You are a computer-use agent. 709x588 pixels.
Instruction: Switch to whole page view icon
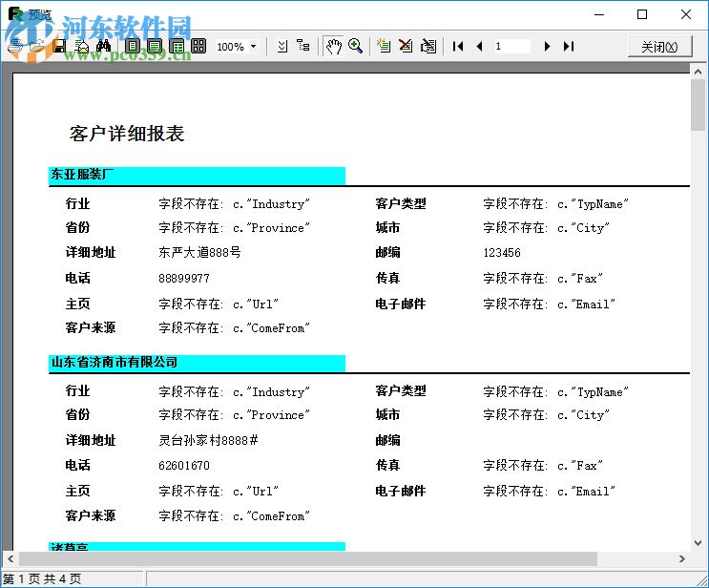coord(133,46)
